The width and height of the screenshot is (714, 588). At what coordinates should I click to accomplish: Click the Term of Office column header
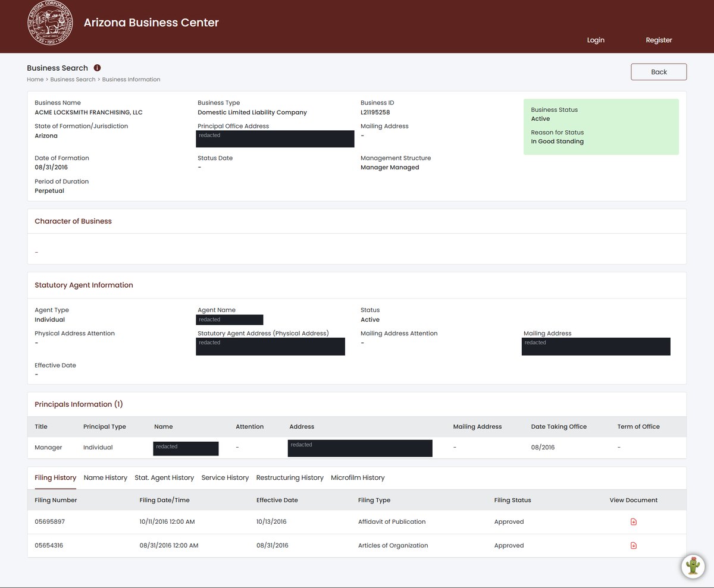pos(638,426)
